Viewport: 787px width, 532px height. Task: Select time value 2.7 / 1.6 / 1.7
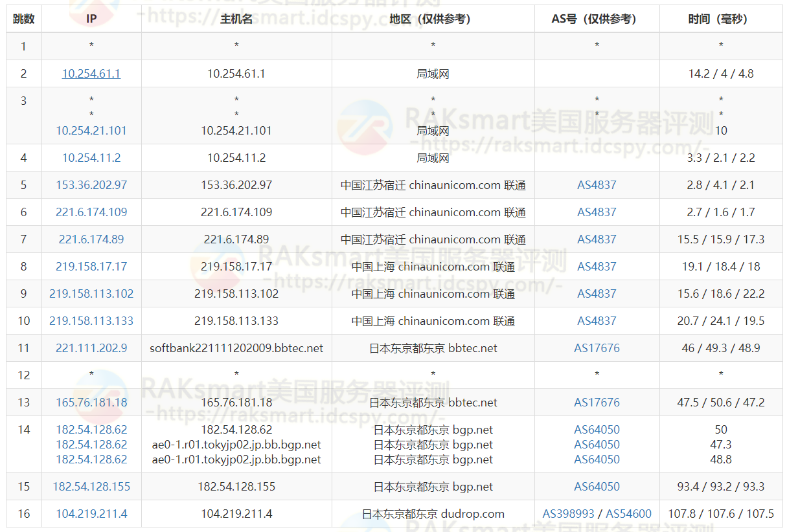pyautogui.click(x=721, y=212)
